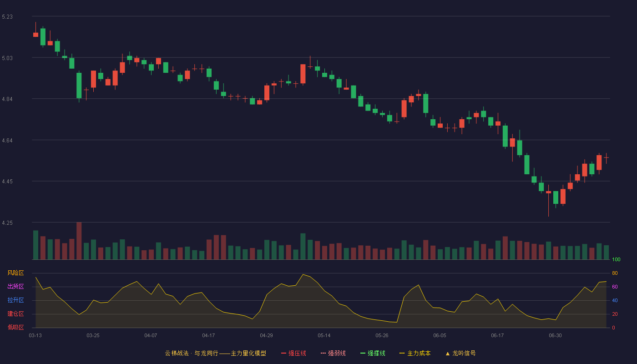Toggle the 强撑线 legend label
Viewport: 637px width, 364px height.
tap(376, 353)
